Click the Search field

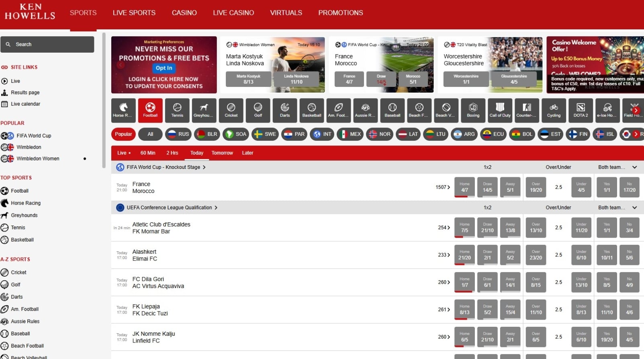[x=47, y=45]
